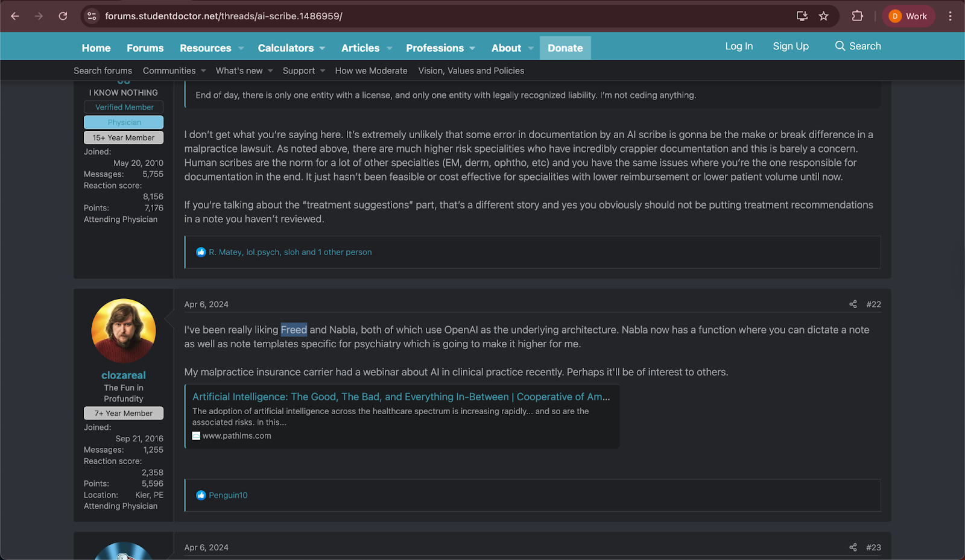The image size is (965, 560).
Task: Open clozareal's avatar picture
Action: [x=124, y=331]
